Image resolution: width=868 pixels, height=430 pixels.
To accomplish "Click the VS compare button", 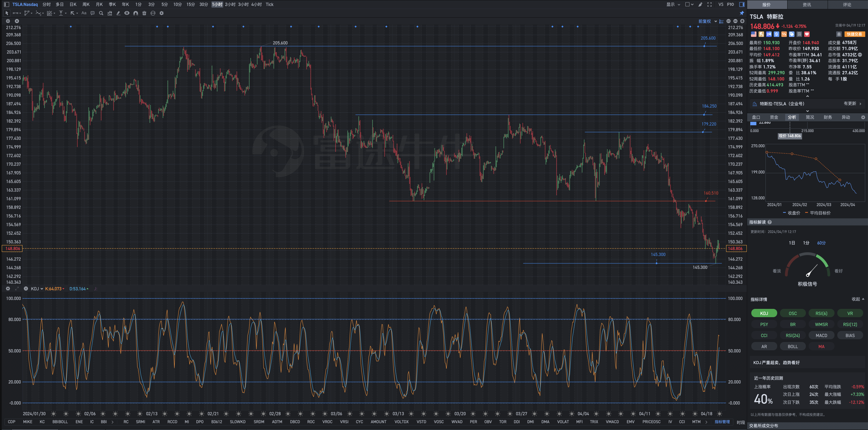I will (721, 4).
